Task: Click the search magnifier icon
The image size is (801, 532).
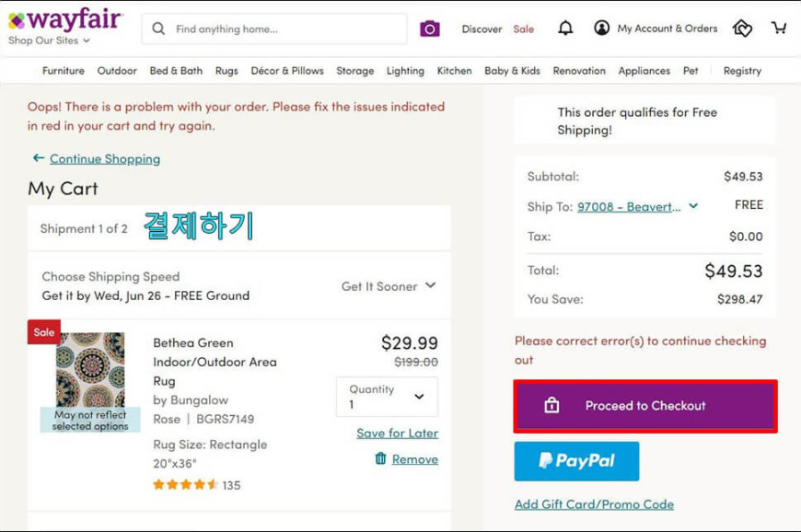Action: (158, 29)
